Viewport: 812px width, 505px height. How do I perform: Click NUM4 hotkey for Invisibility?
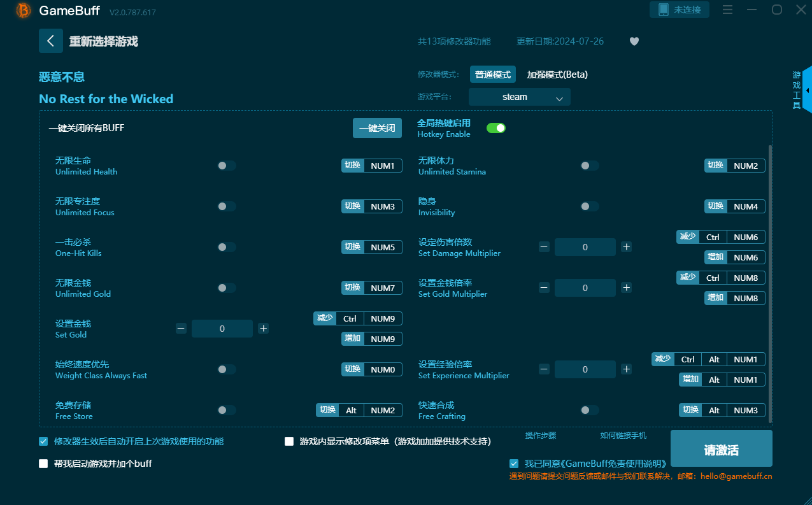click(x=746, y=206)
